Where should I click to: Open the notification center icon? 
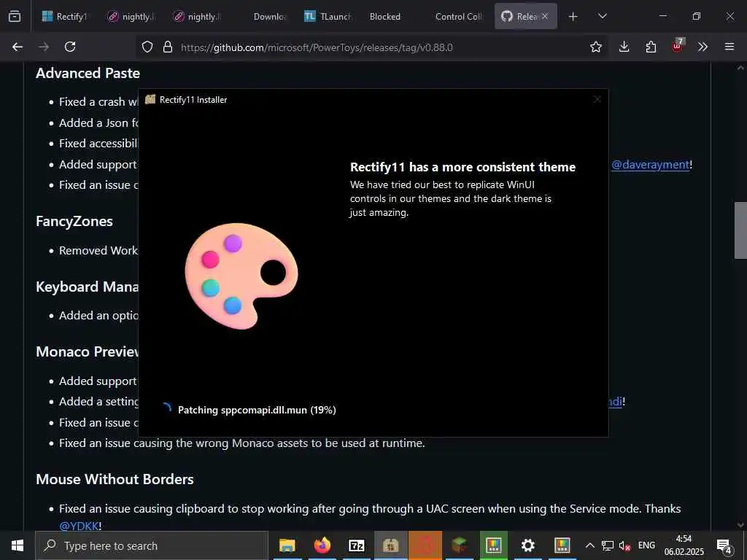coord(724,546)
